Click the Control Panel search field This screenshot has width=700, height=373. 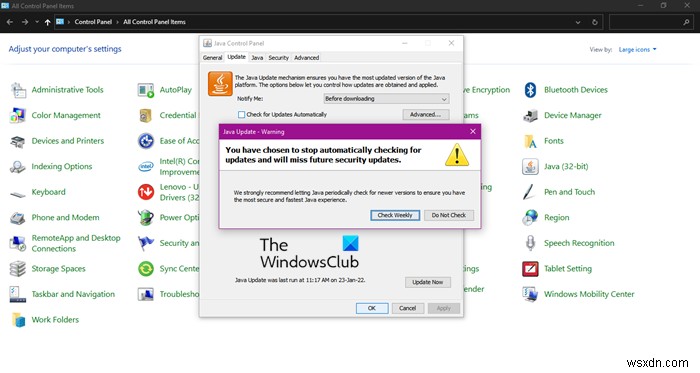click(650, 22)
